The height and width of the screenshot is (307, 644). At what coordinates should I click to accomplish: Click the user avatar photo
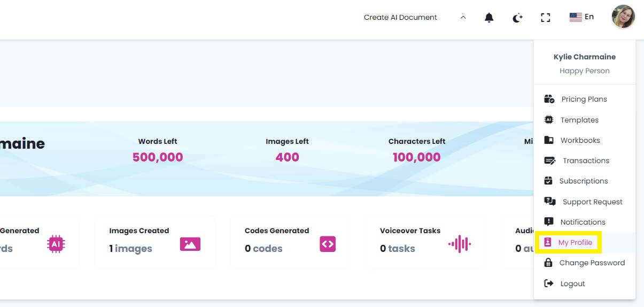(623, 17)
